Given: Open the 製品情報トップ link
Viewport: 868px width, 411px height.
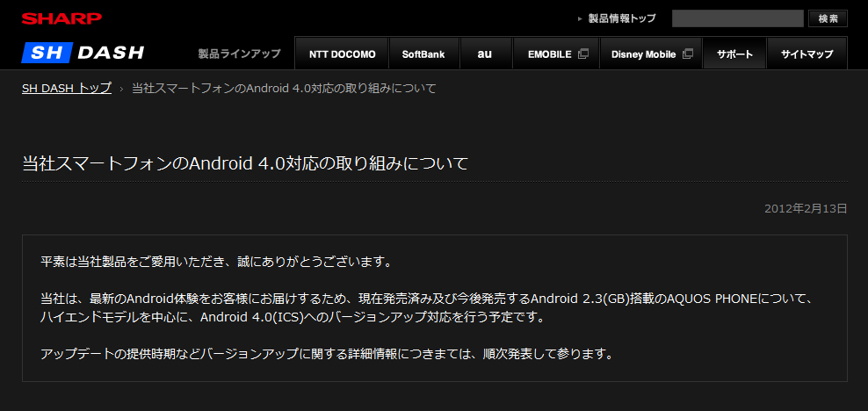Looking at the screenshot, I should [622, 18].
